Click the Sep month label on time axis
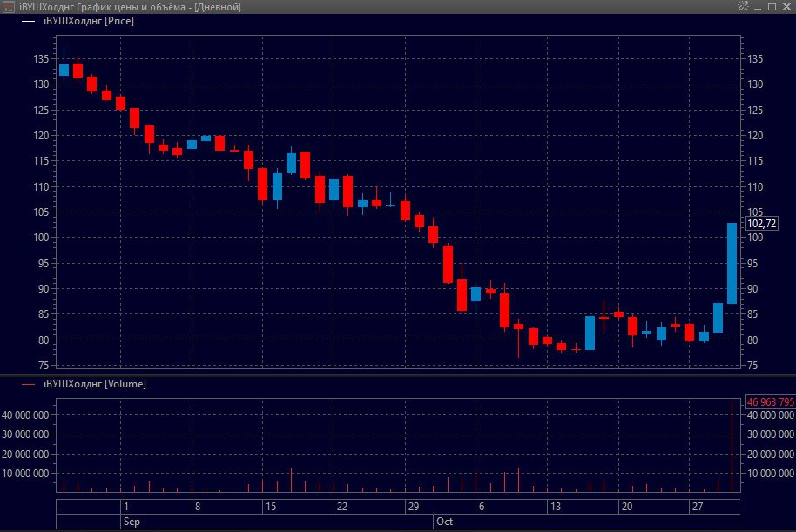This screenshot has width=796, height=532. click(132, 522)
